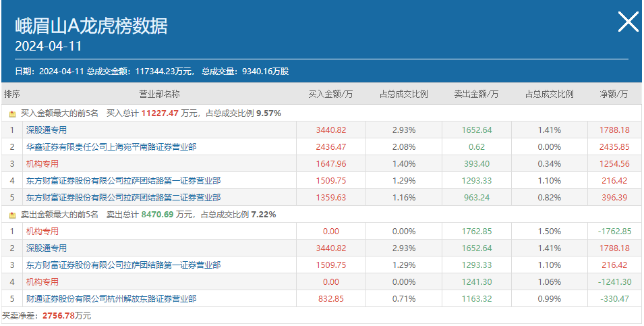Screen dimensions: 644x326
Task: Click net amount 2435.85
Action: [x=614, y=147]
